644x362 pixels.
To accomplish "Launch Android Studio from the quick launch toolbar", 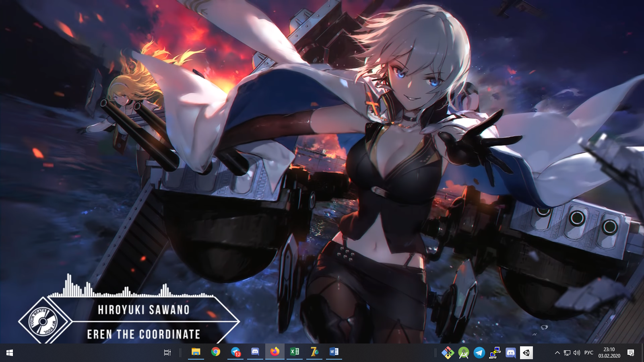I will click(x=464, y=353).
